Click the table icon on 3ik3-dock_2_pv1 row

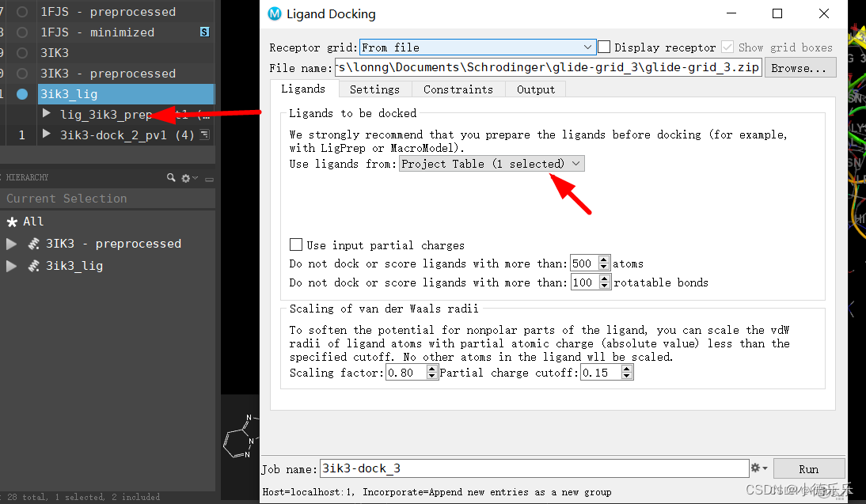[x=204, y=135]
